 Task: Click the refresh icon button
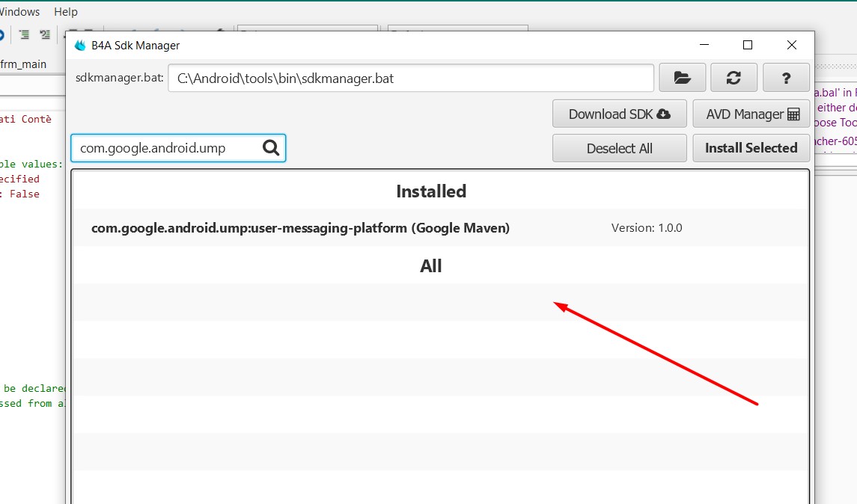click(x=734, y=78)
